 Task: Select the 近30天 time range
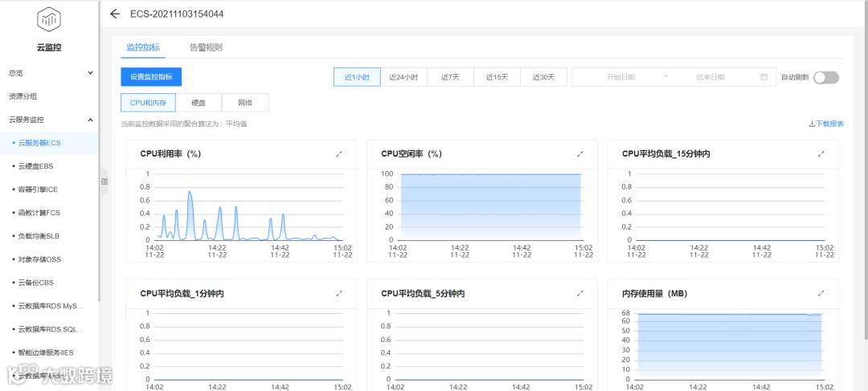tap(543, 77)
